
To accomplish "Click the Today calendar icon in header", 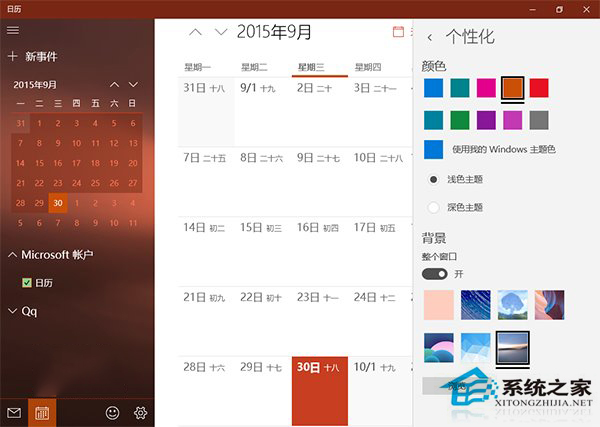I will (398, 32).
